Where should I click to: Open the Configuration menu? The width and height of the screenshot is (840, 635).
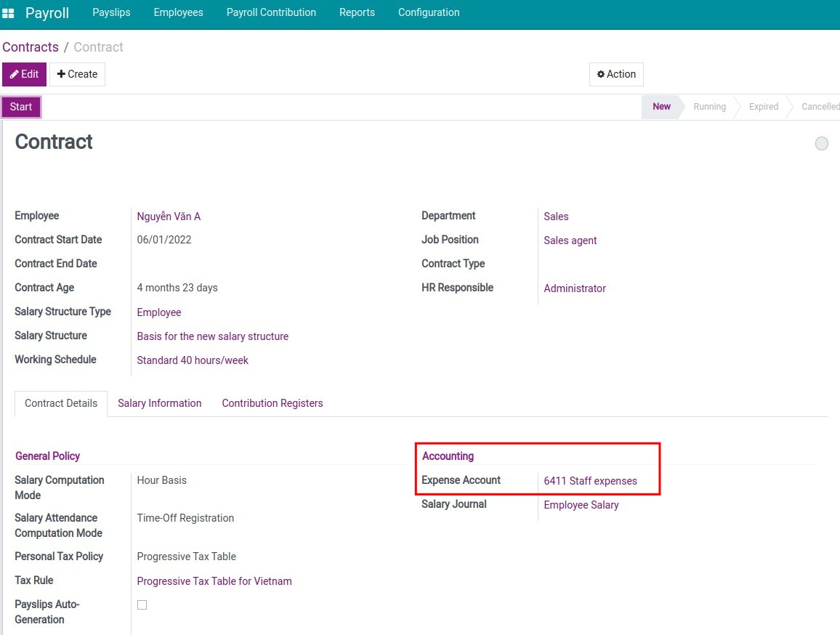(428, 12)
